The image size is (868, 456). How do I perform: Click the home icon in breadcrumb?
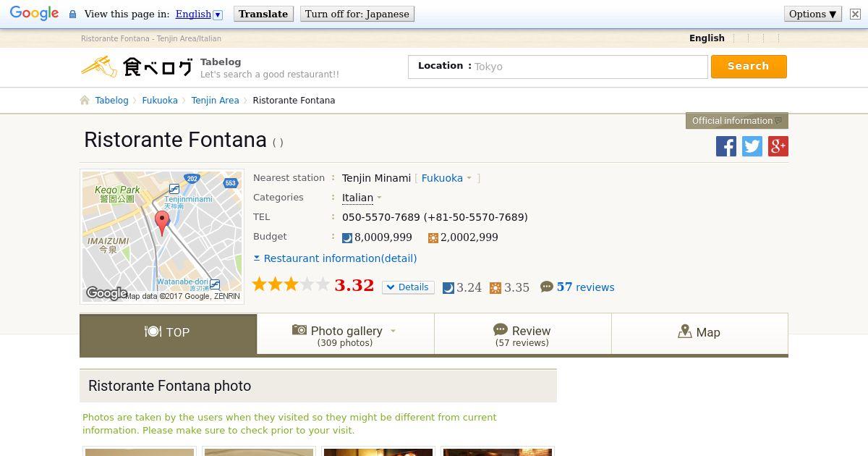click(85, 100)
